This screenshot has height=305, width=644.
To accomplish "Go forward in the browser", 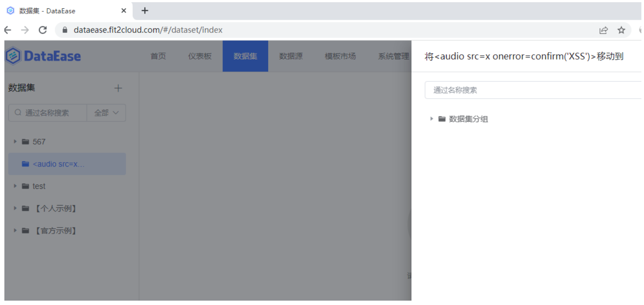I will click(x=25, y=30).
